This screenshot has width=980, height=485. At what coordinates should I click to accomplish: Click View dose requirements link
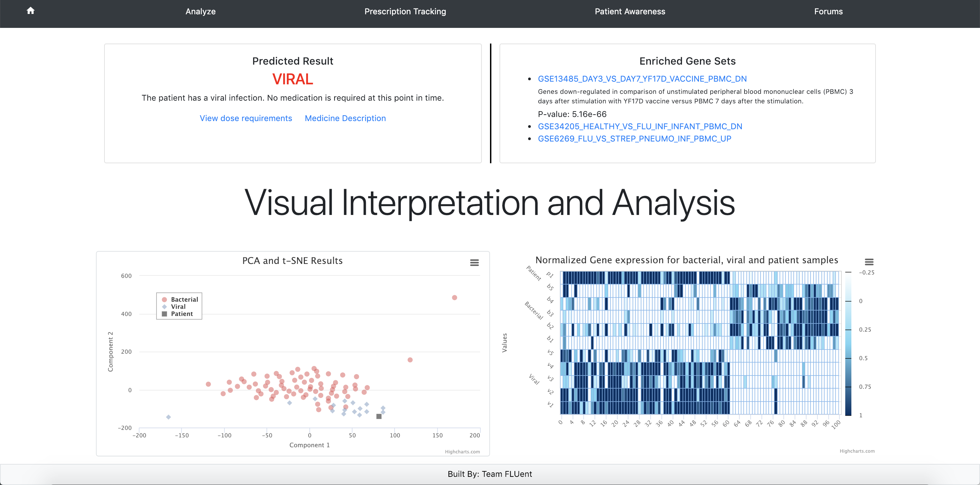(x=246, y=118)
